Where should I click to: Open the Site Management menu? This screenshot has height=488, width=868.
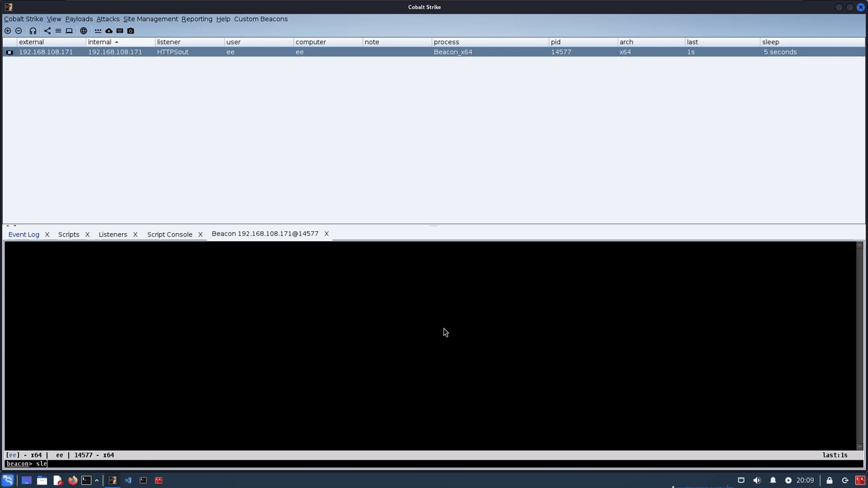tap(151, 19)
